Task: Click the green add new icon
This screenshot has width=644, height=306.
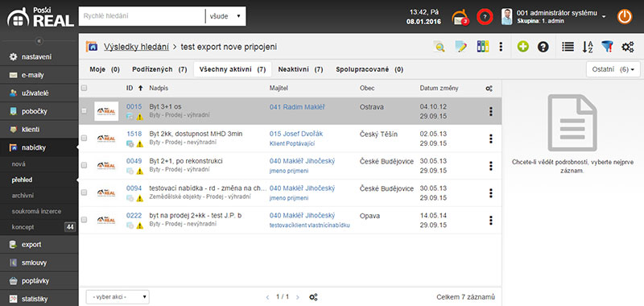Action: pos(522,47)
